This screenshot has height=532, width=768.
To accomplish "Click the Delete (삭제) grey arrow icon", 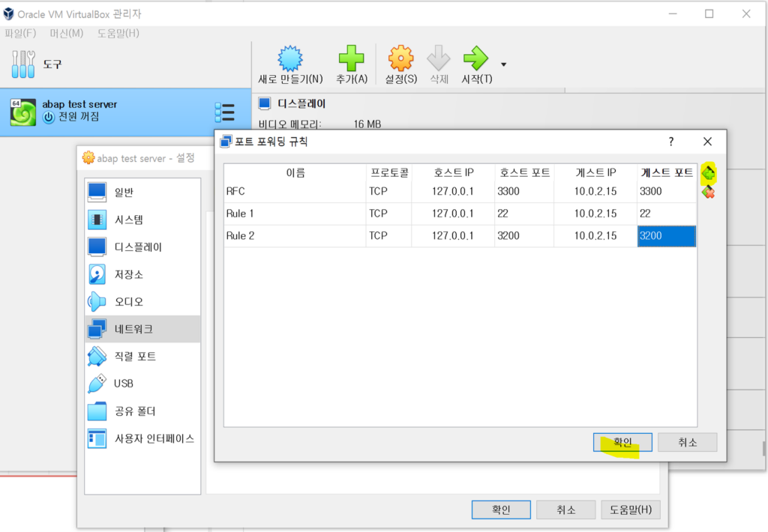I will (x=438, y=58).
